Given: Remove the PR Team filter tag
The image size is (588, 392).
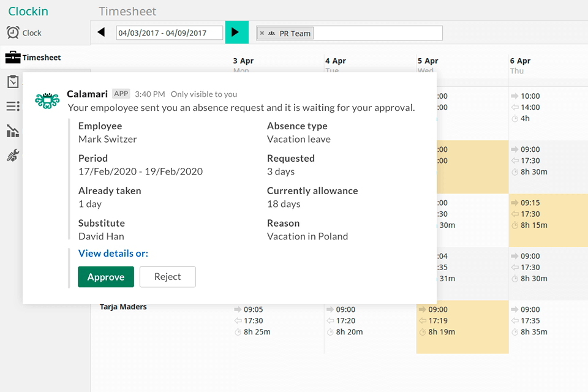Looking at the screenshot, I should coord(262,33).
